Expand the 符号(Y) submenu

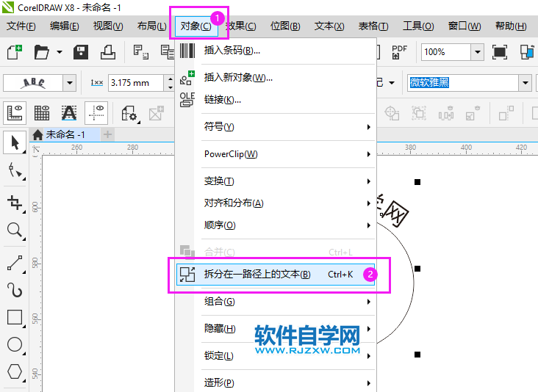tap(276, 127)
